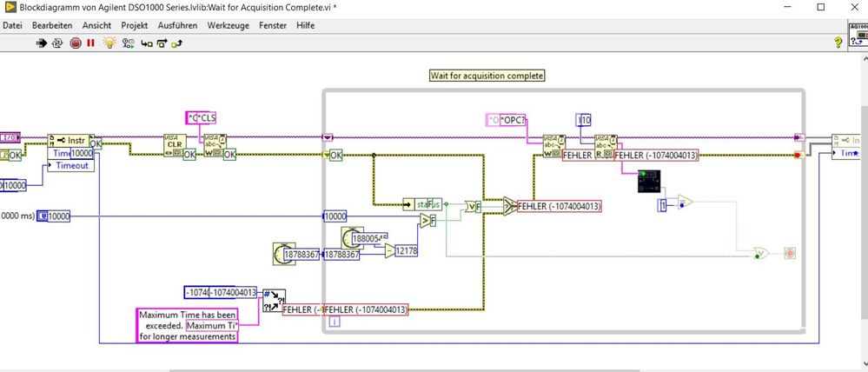Toggle highlight execution light bulb
The width and height of the screenshot is (868, 372).
109,43
